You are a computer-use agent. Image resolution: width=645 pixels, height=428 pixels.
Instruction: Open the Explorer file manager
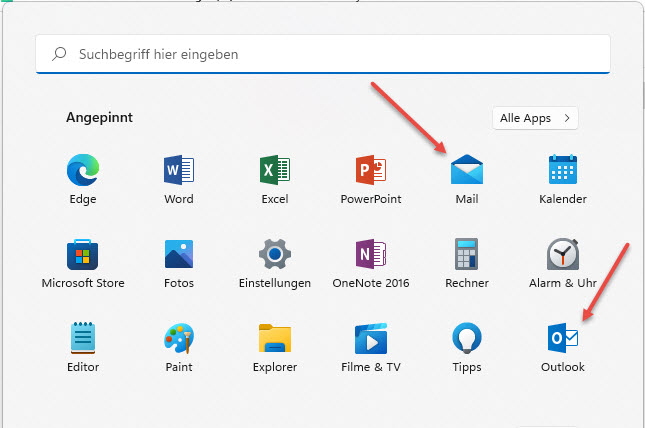coord(274,340)
